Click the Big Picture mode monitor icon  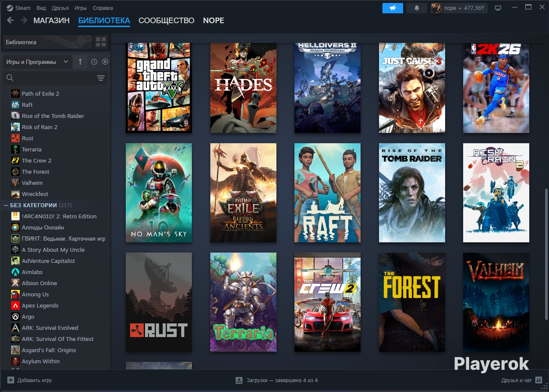498,8
